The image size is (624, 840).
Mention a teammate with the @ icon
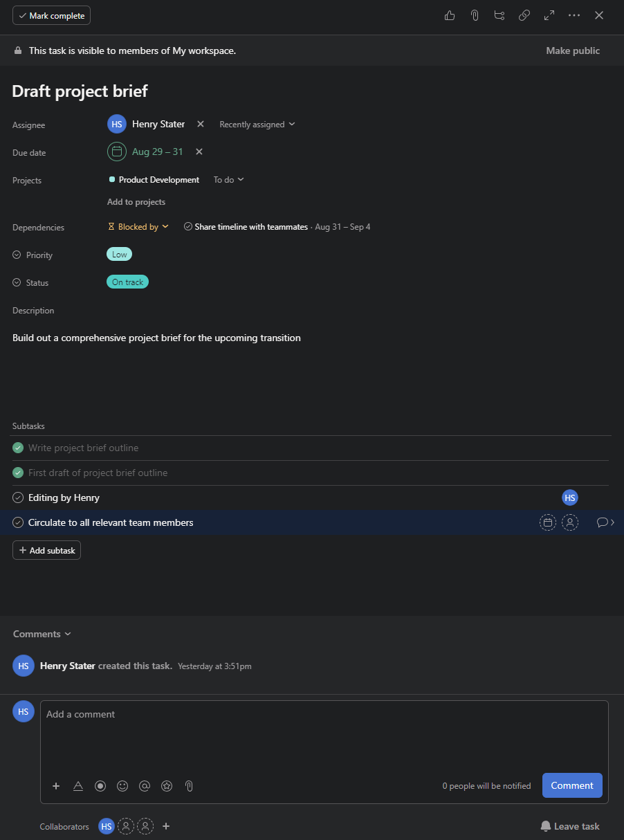point(145,786)
